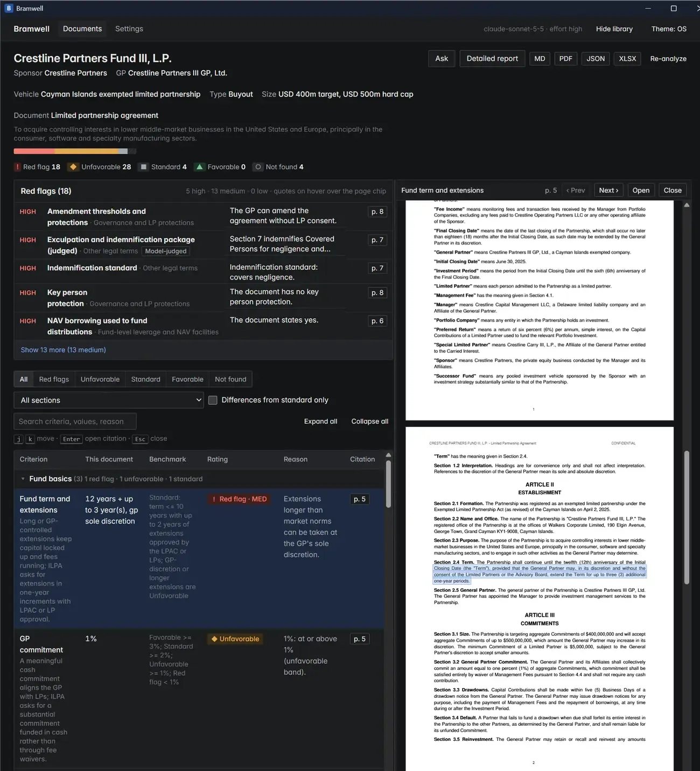Open the Detailed report
Screen dimensions: 700x771
click(492, 59)
